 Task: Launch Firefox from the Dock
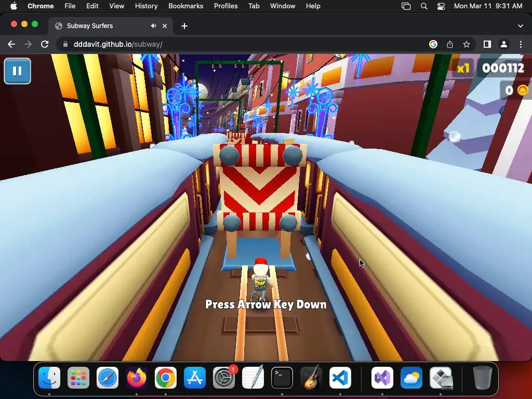[x=137, y=378]
